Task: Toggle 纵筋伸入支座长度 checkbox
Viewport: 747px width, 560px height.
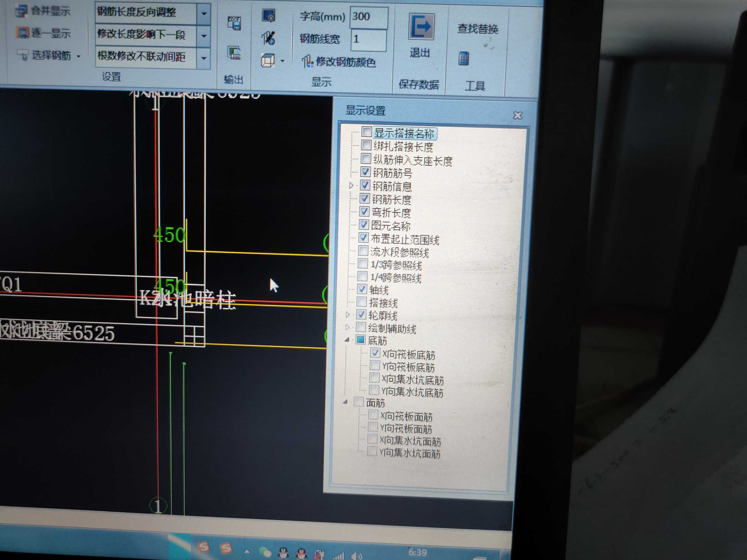Action: (x=365, y=158)
